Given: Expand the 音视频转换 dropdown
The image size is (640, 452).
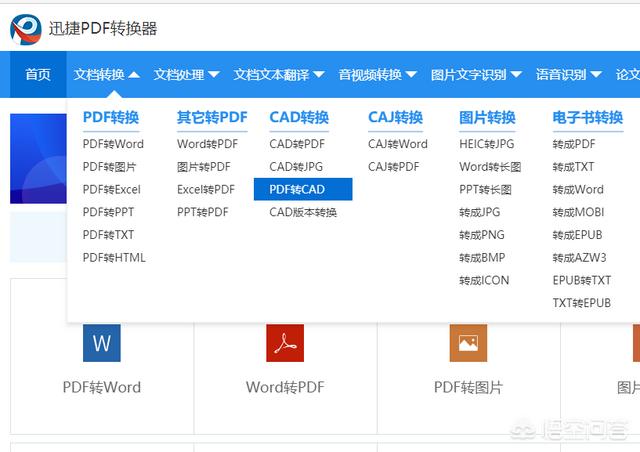Looking at the screenshot, I should pos(378,74).
